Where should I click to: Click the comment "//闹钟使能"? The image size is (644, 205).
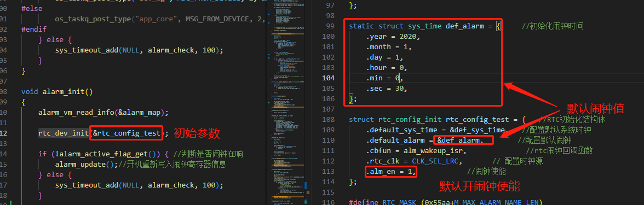point(486,172)
